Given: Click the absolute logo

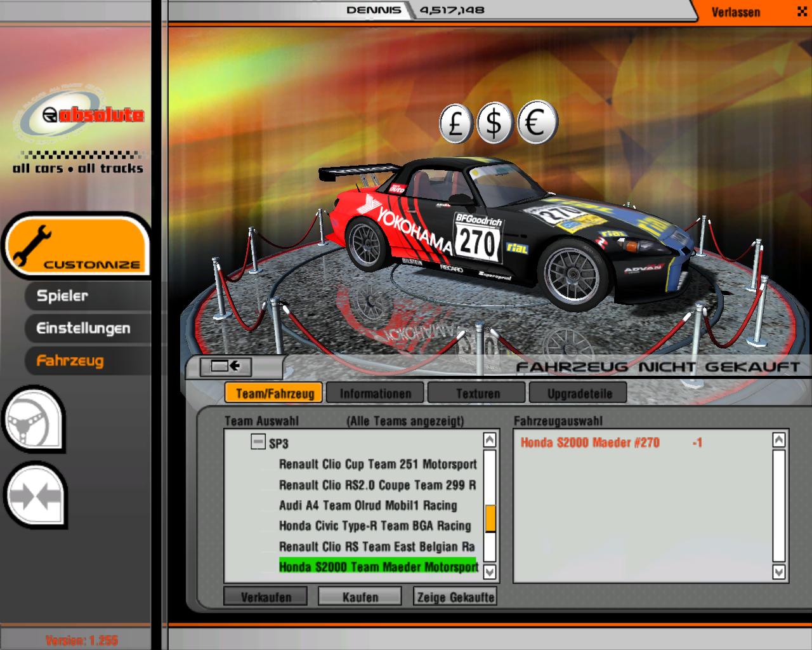Looking at the screenshot, I should pyautogui.click(x=79, y=116).
